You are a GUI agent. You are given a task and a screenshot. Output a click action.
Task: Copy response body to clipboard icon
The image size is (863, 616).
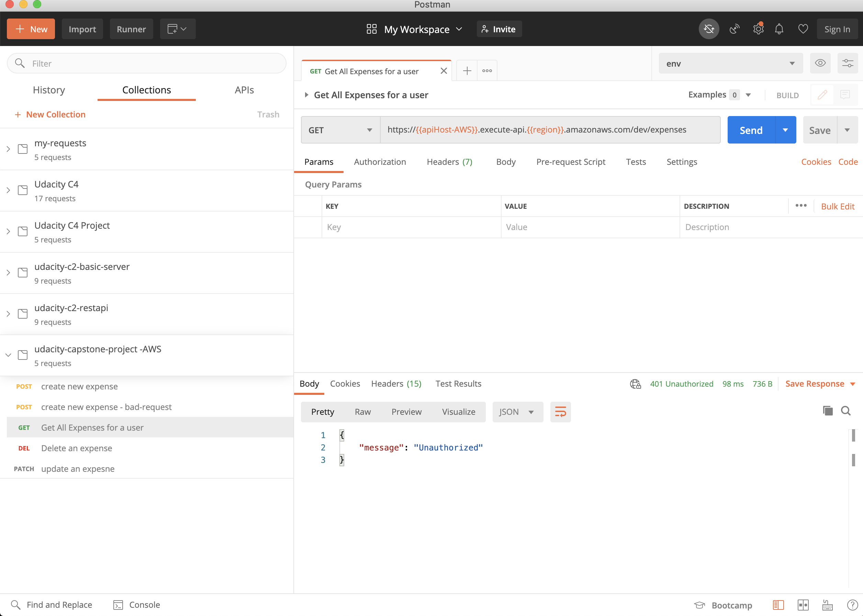[x=827, y=410]
